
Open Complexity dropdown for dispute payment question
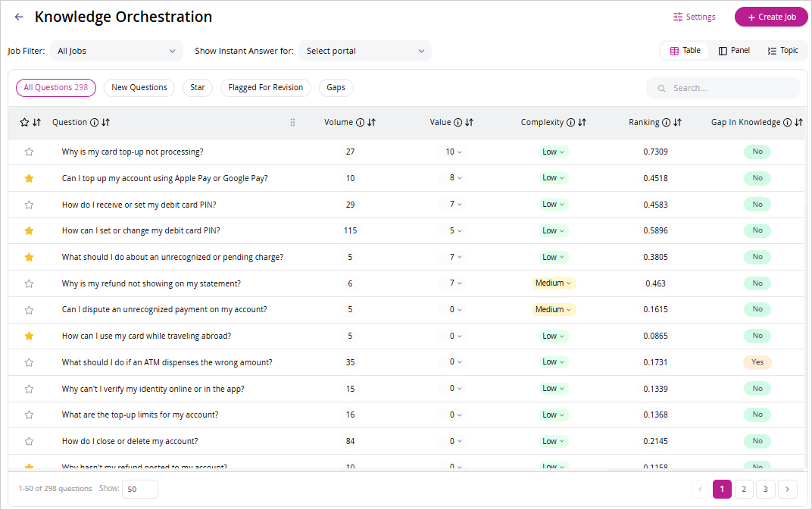point(553,309)
